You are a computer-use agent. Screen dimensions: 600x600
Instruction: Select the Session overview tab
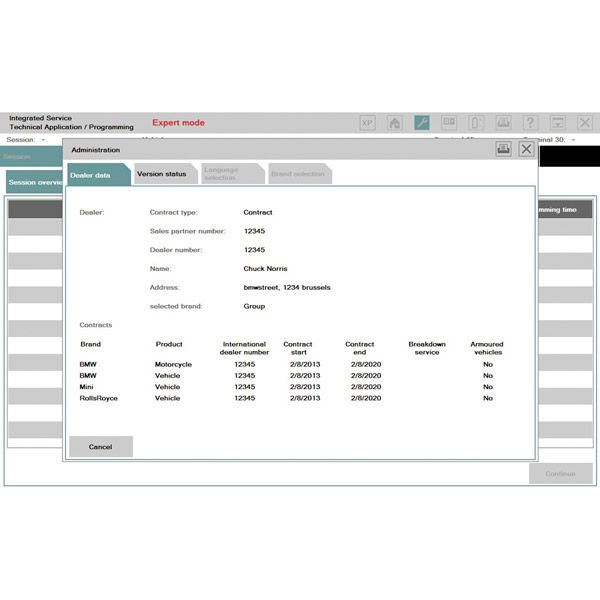(x=35, y=183)
